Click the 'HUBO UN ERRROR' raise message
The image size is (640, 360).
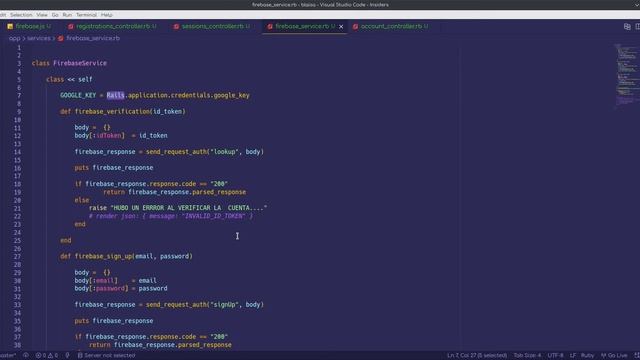189,208
